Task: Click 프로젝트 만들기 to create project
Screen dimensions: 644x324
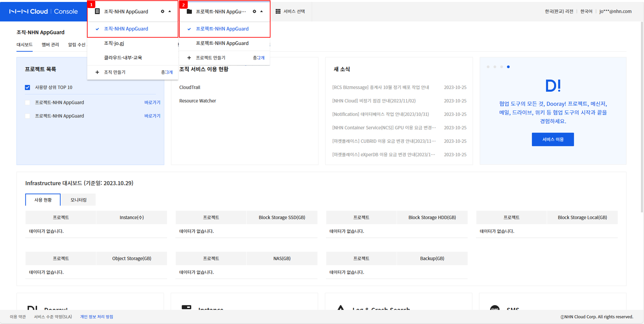Action: pyautogui.click(x=211, y=58)
